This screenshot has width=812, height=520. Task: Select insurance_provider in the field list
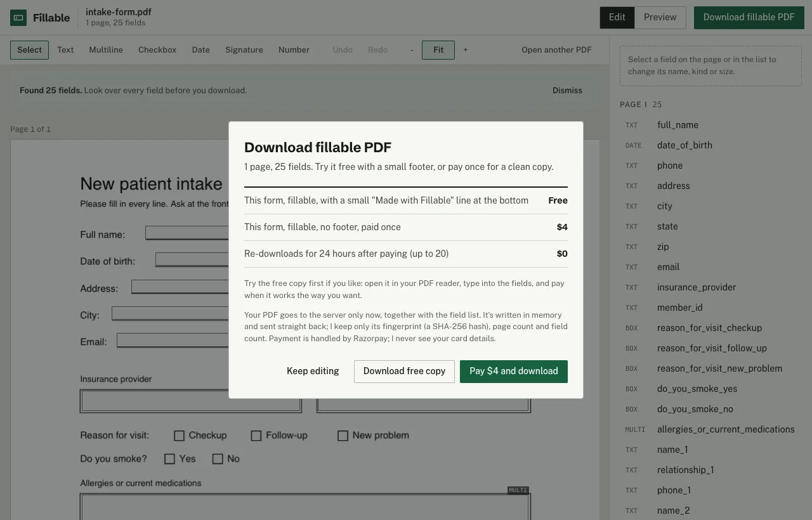(x=710, y=287)
